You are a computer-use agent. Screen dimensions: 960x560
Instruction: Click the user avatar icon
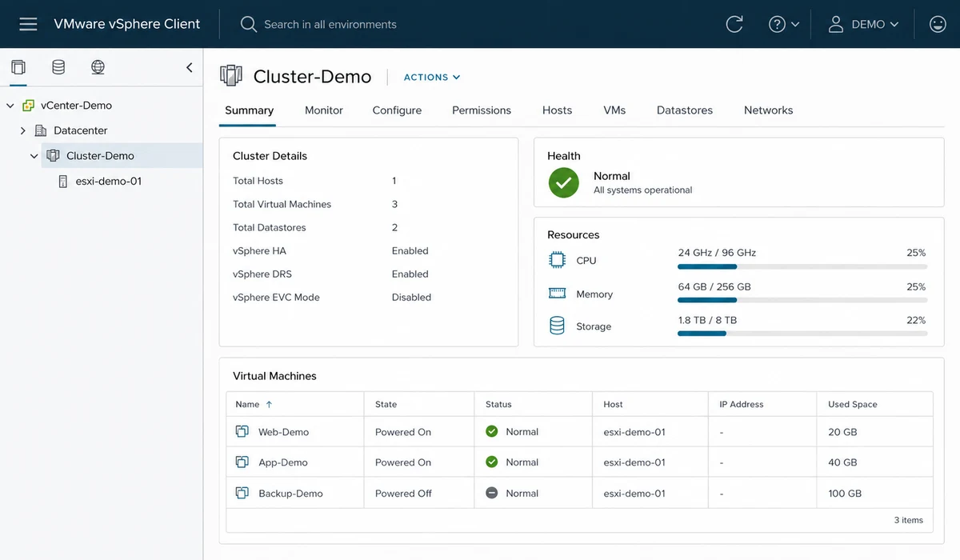click(x=836, y=24)
